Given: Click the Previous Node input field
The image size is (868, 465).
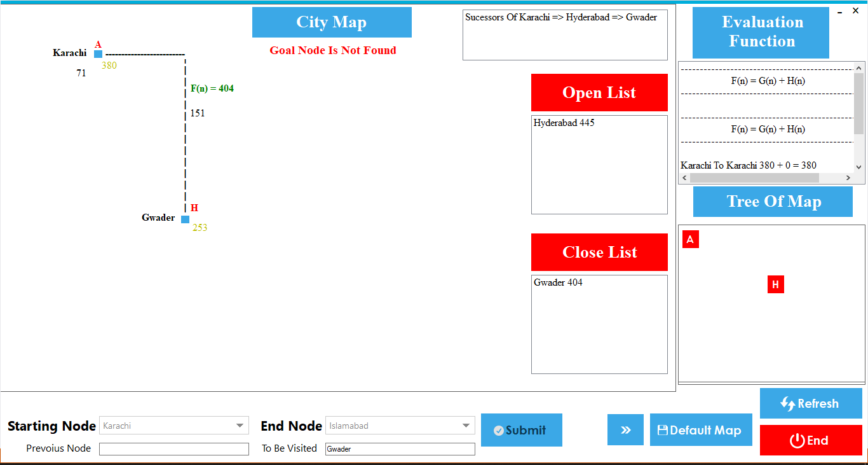Looking at the screenshot, I should [x=174, y=449].
